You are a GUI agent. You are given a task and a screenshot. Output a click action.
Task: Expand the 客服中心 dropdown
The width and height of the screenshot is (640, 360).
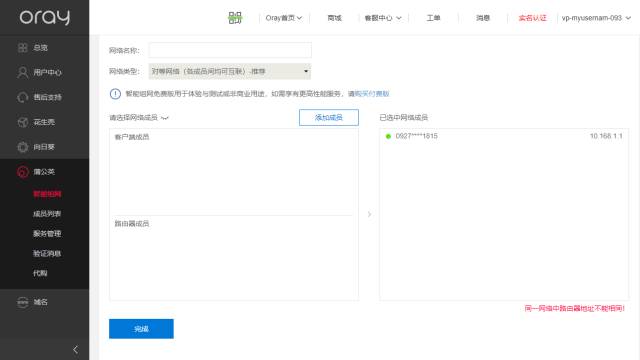click(383, 18)
